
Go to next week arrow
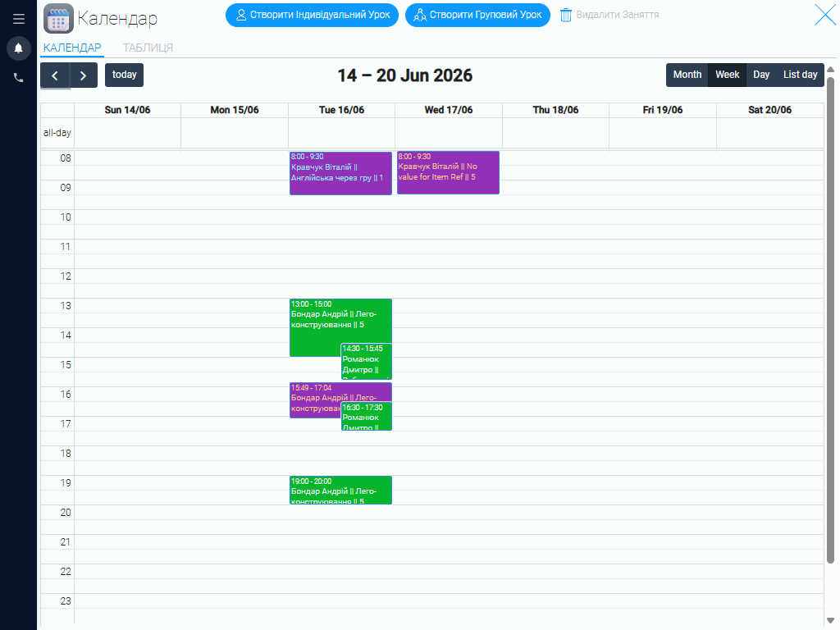83,75
